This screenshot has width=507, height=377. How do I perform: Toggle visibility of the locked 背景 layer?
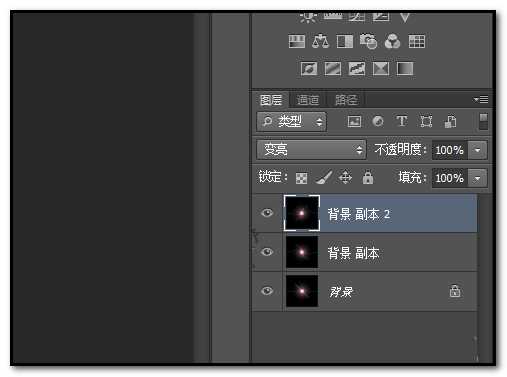(x=267, y=291)
